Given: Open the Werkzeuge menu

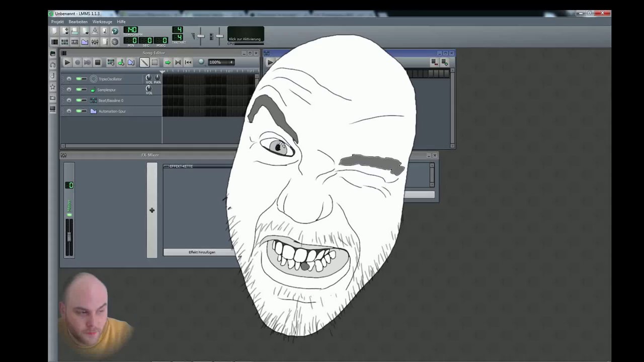Looking at the screenshot, I should click(x=102, y=22).
